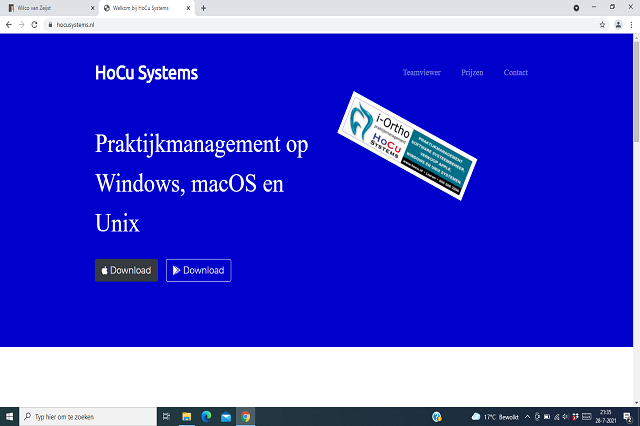This screenshot has height=426, width=640.
Task: Open the clock showing 28-7-2021
Action: tap(606, 417)
